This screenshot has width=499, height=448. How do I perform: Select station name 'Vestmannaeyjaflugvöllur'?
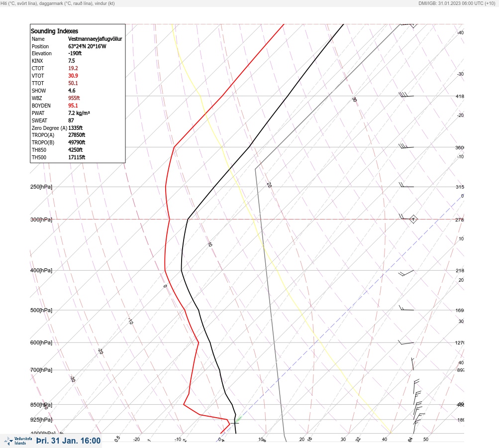(95, 39)
